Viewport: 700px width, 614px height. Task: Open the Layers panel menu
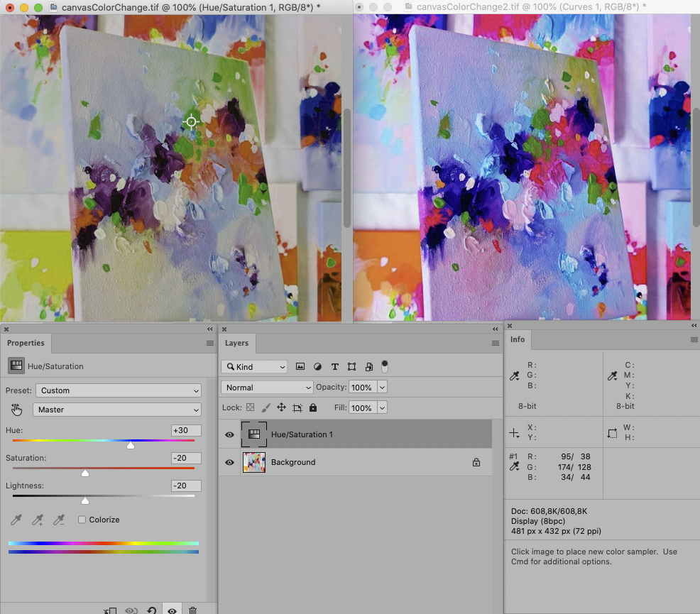[x=495, y=343]
